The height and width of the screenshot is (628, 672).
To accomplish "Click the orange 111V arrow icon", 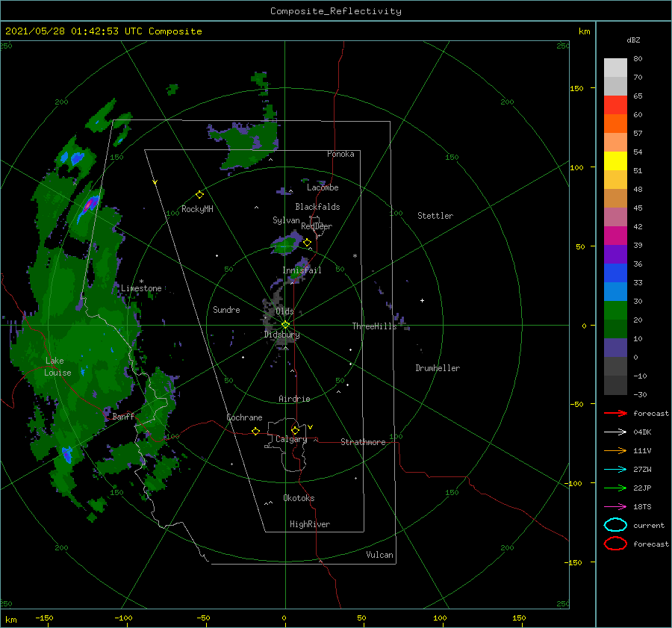I will coord(615,450).
